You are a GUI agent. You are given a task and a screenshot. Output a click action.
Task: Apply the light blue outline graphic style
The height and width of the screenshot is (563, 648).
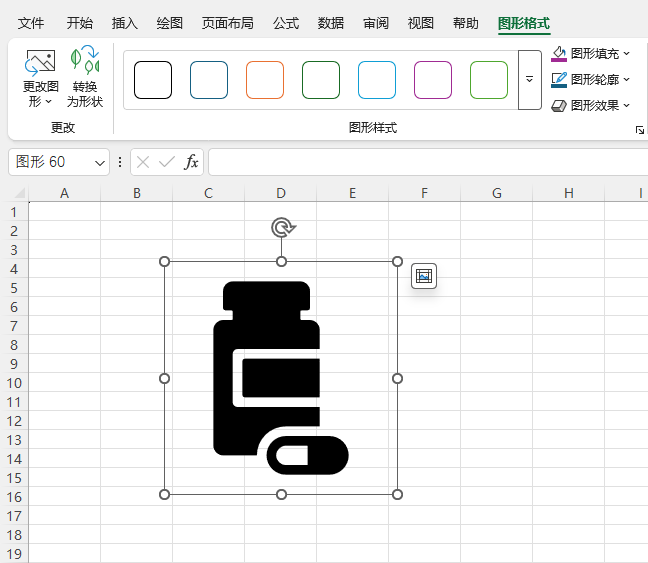tap(377, 80)
